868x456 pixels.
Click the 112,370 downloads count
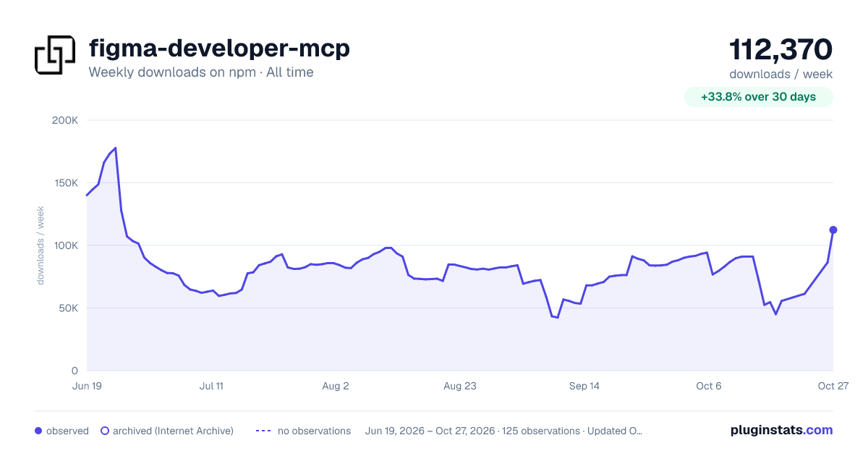[x=780, y=50]
